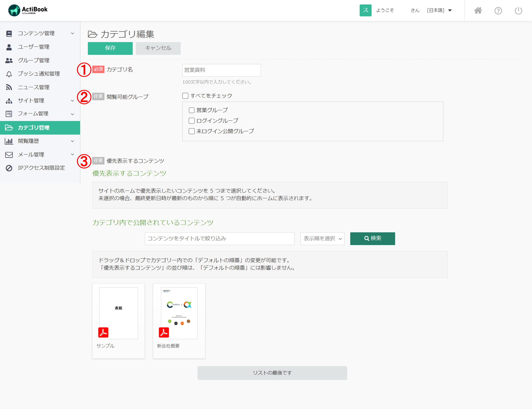Image resolution: width=532 pixels, height=409 pixels.
Task: Click the メール管理 envelope icon
Action: (9, 155)
